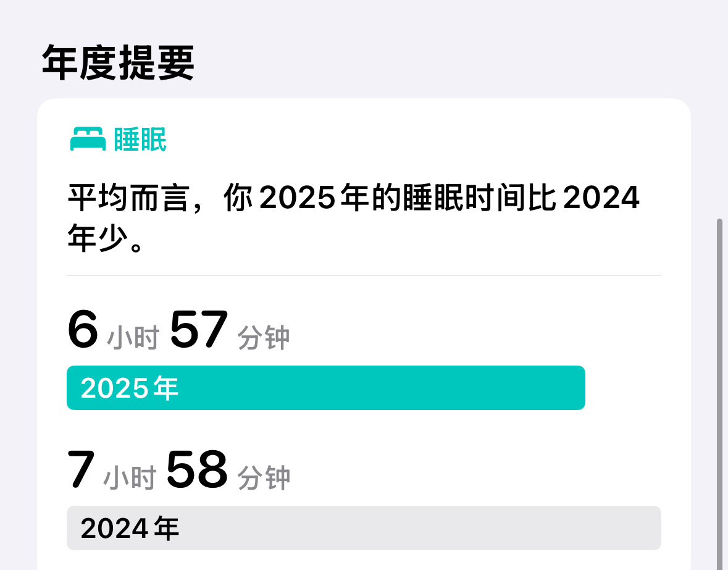Open the 睡眠 category label
Viewport: 728px width, 570px height.
pos(140,139)
